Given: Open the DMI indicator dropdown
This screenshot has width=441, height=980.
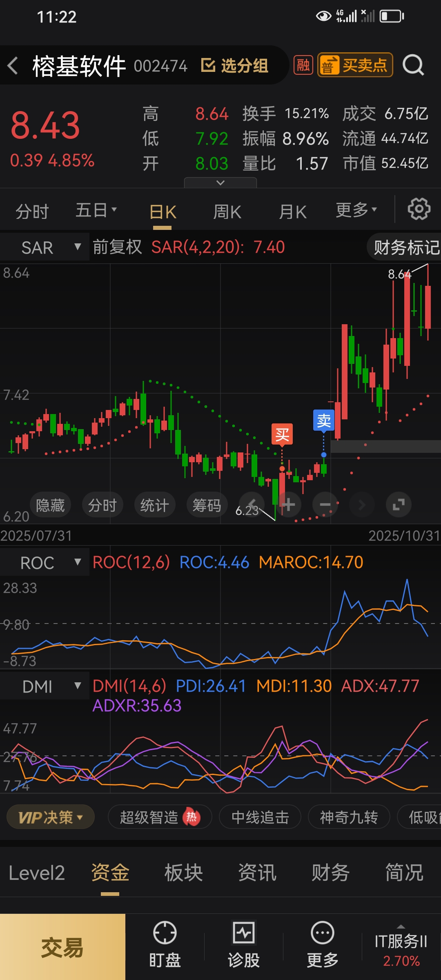Looking at the screenshot, I should [45, 686].
